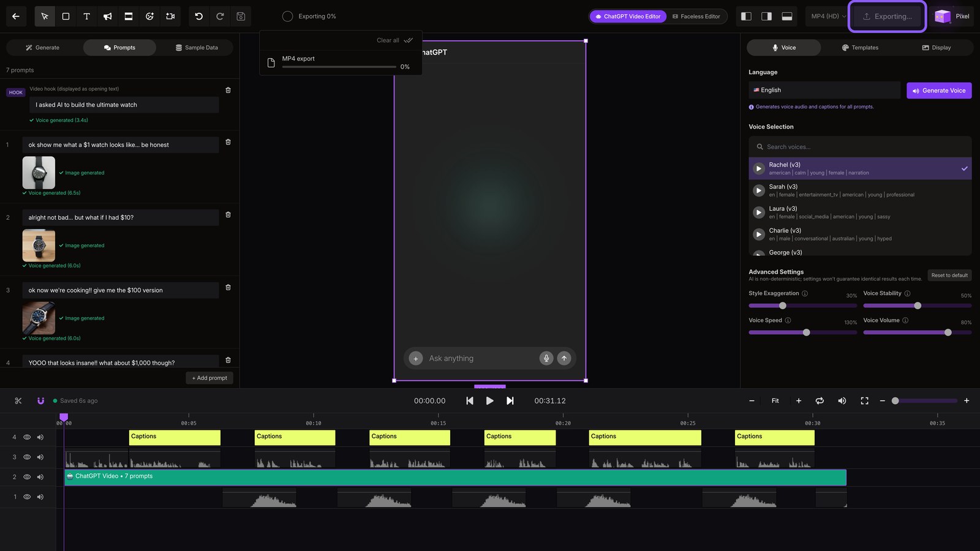
Task: Click the redo arrow icon
Action: [x=220, y=17]
